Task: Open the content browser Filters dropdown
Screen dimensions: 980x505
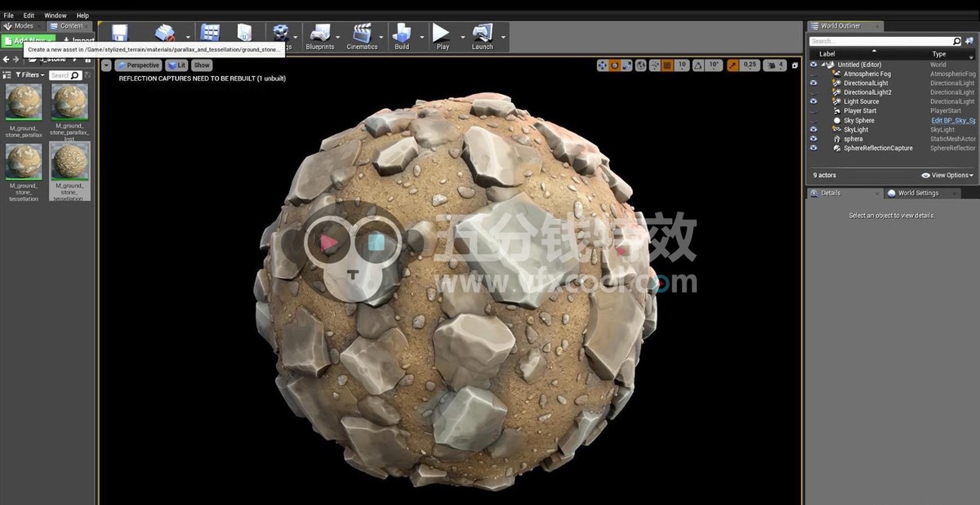Action: (30, 75)
